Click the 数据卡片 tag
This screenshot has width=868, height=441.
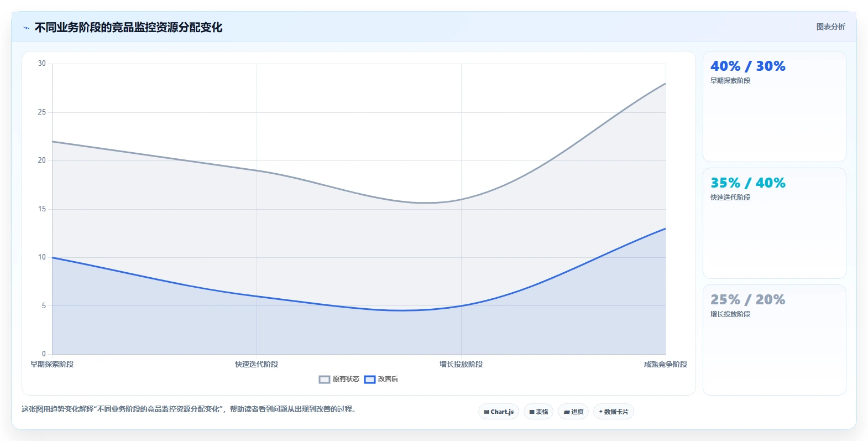614,412
